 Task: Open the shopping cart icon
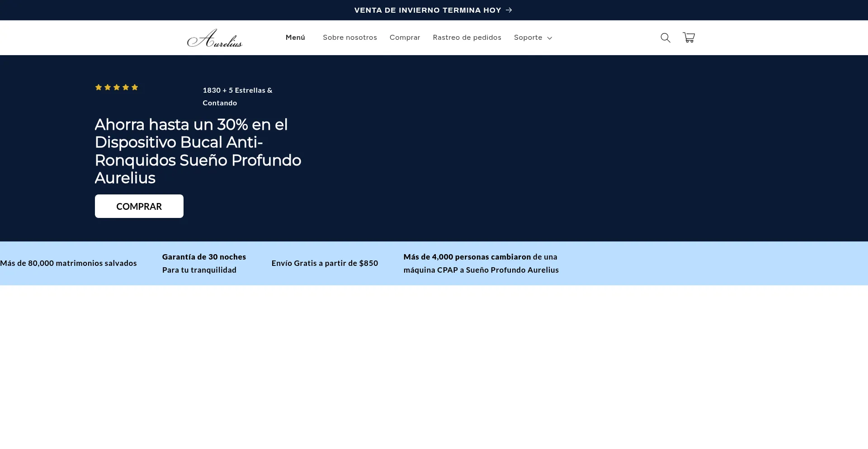[689, 38]
